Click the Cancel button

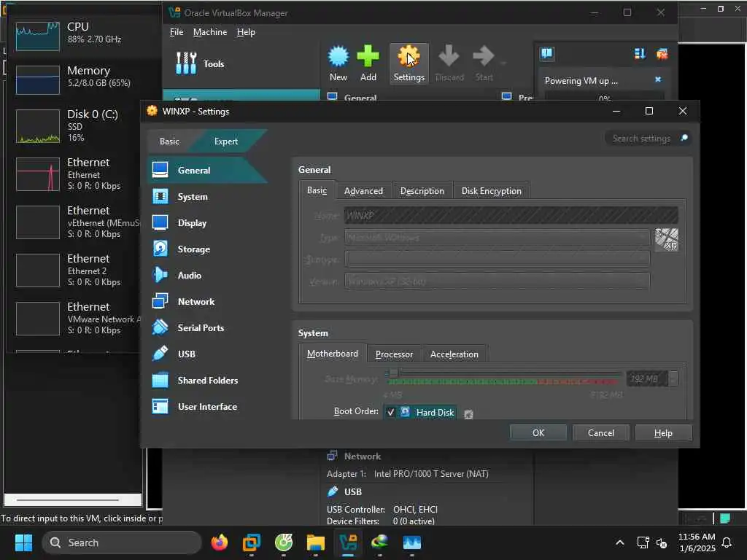pos(601,433)
